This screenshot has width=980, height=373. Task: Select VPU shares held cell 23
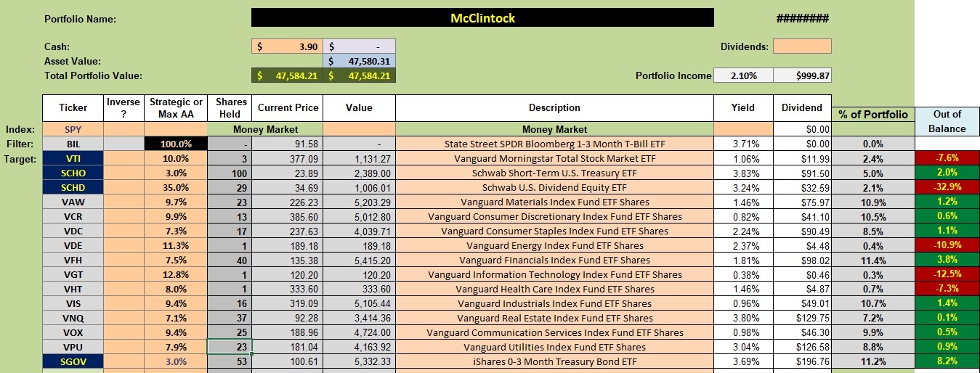click(x=231, y=347)
